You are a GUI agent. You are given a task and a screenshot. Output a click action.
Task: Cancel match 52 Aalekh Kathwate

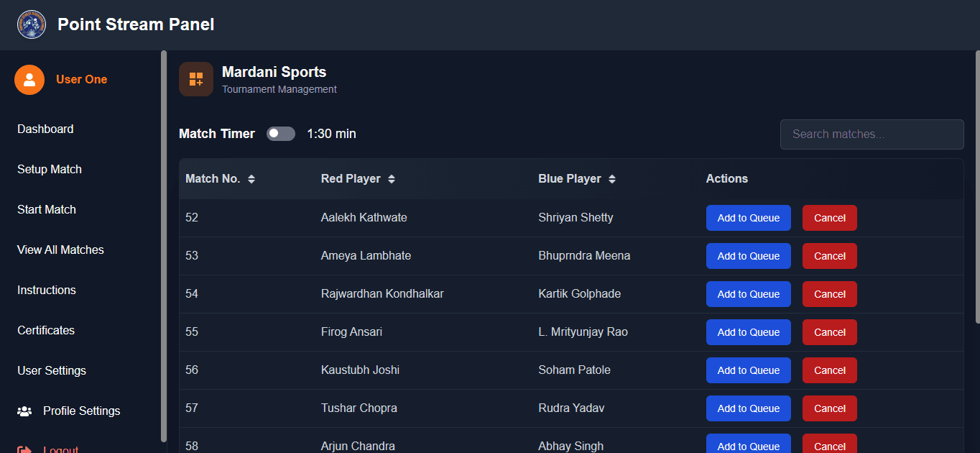click(830, 218)
